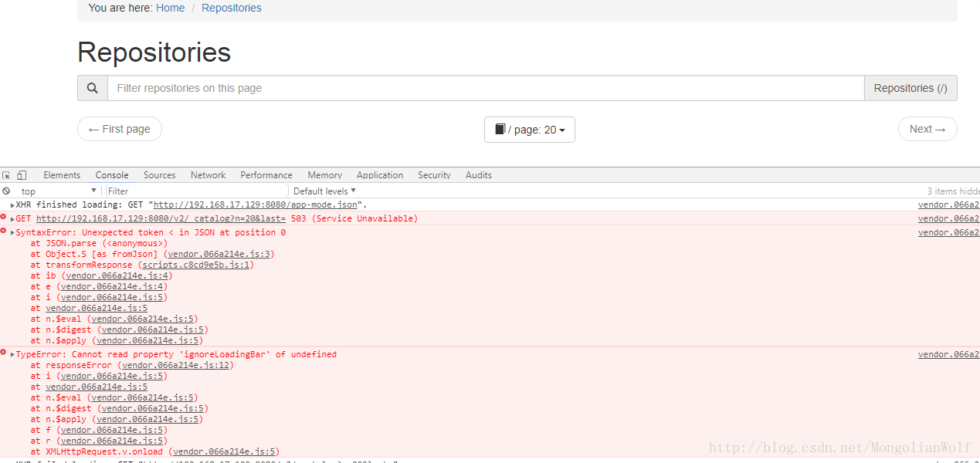The height and width of the screenshot is (463, 980).
Task: Open source link in SyntaxError n.$digest line
Action: pyautogui.click(x=152, y=330)
